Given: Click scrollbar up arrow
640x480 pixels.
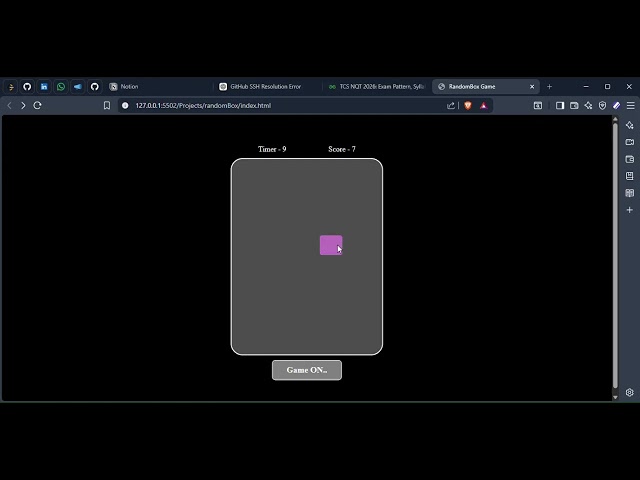Looking at the screenshot, I should [x=616, y=119].
